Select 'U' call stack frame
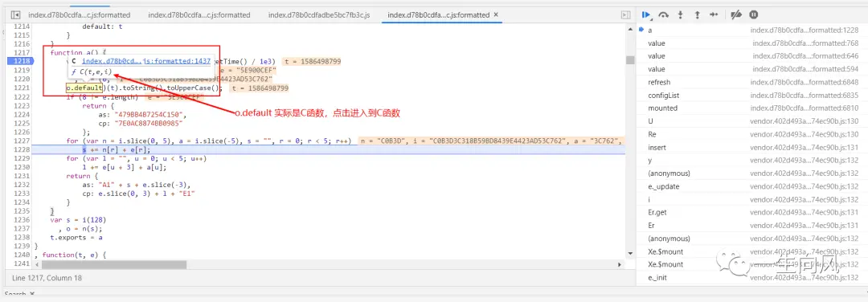This screenshot has height=302, width=868. (x=751, y=121)
